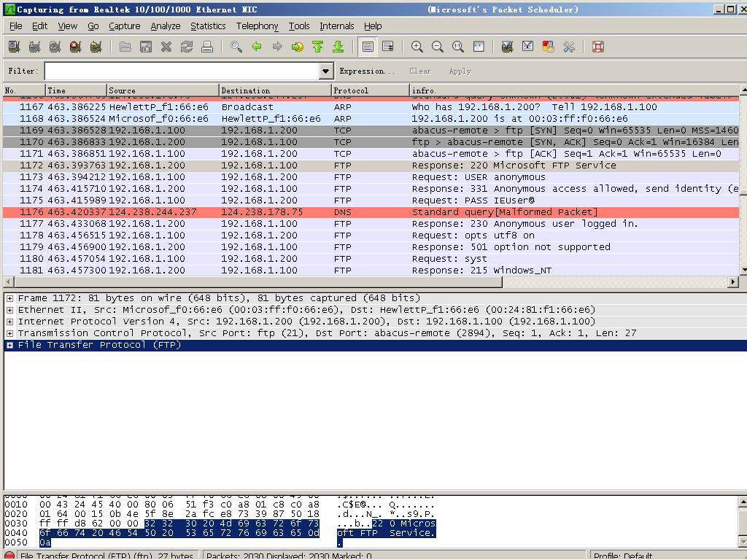Reload capture file icon
747x560 pixels.
point(187,46)
